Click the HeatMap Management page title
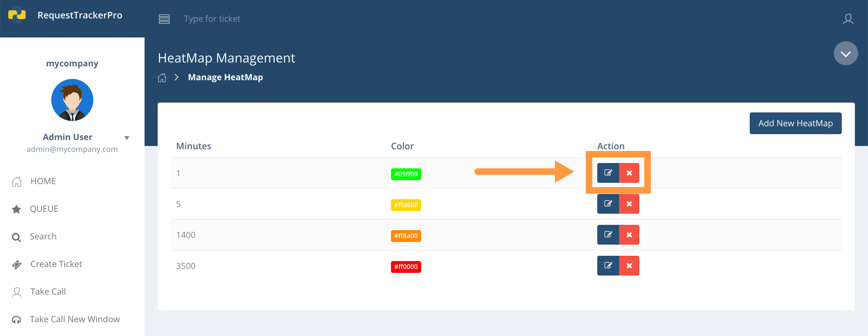Viewport: 868px width, 336px height. click(x=226, y=58)
